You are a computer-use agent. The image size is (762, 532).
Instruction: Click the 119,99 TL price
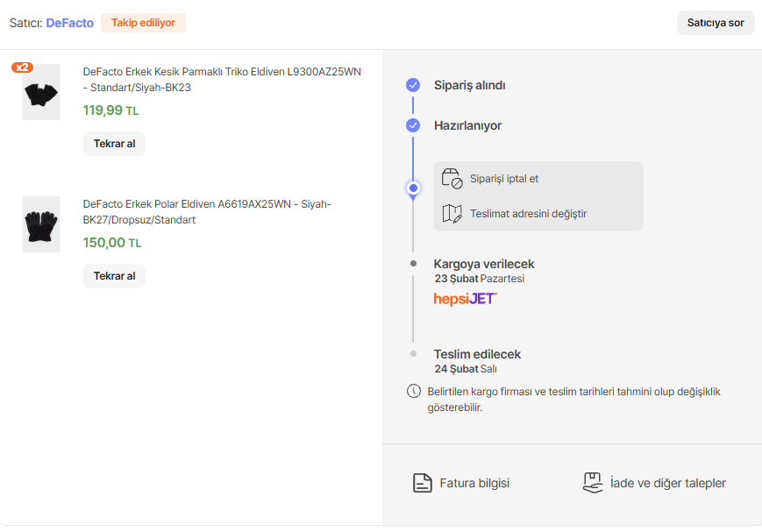110,110
